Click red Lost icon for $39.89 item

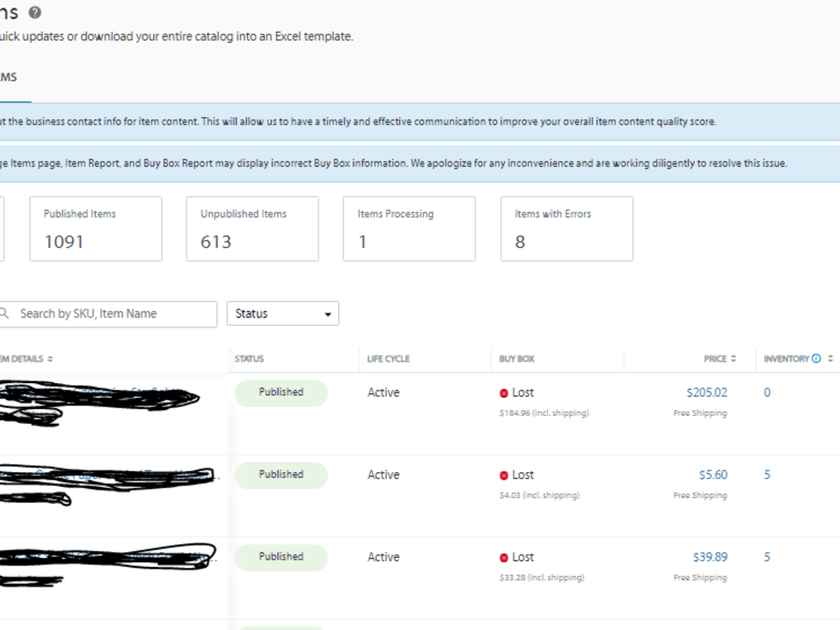click(503, 558)
